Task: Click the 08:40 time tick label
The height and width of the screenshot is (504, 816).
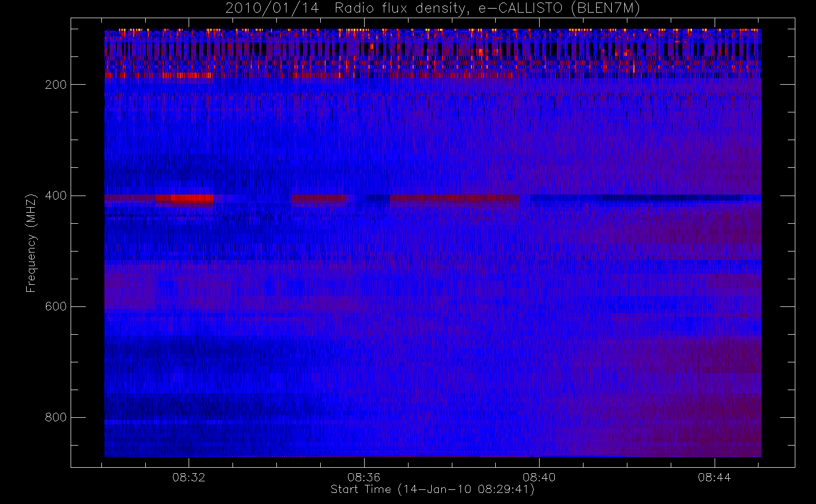Action: tap(539, 477)
